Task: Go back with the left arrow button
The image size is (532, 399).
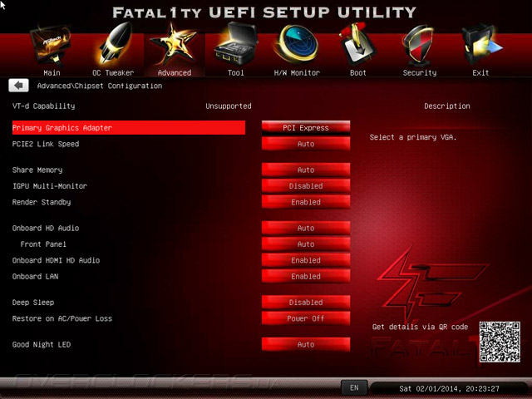Action: (x=18, y=86)
